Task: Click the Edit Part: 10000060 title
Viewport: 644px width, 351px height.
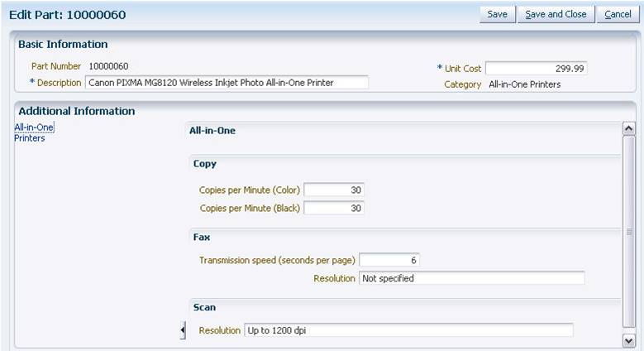Action: (67, 15)
